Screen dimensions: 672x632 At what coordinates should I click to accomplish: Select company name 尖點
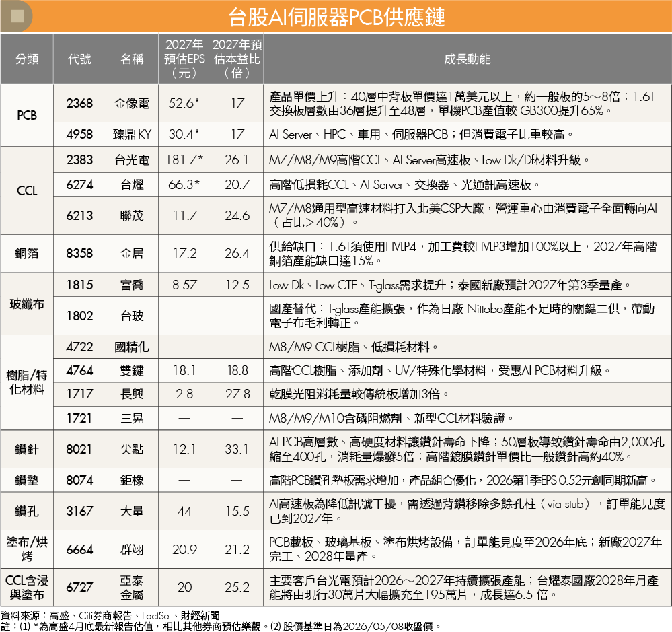[x=132, y=449]
